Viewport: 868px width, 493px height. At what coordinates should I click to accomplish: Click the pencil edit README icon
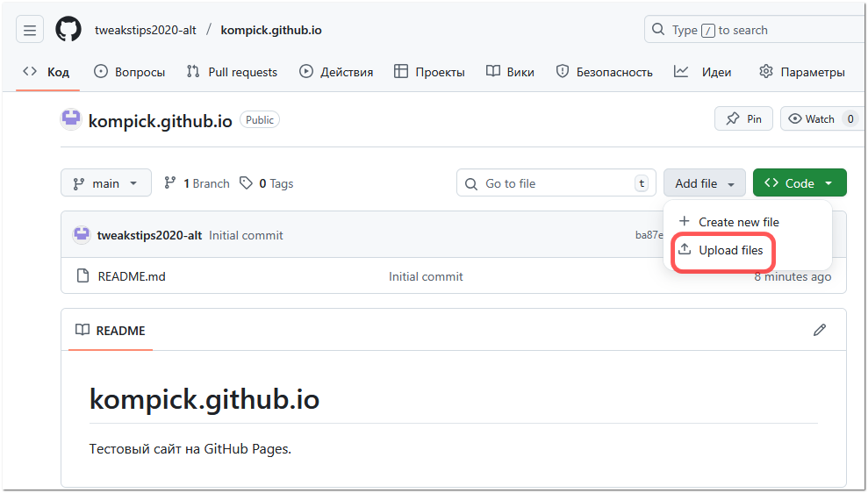coord(819,331)
